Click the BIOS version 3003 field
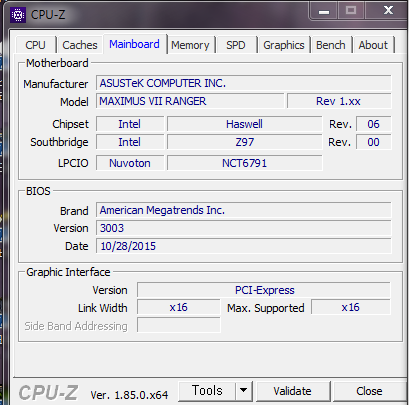Viewport: 409px width, 405px height. (244, 228)
